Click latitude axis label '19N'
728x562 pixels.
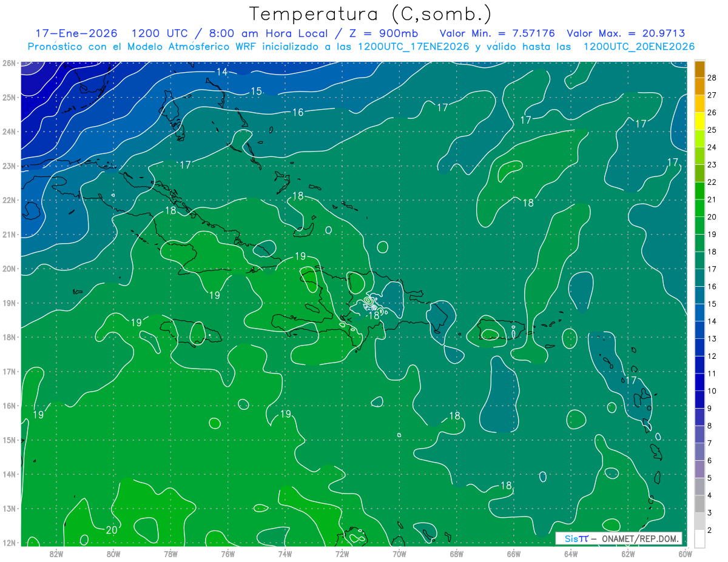point(8,303)
